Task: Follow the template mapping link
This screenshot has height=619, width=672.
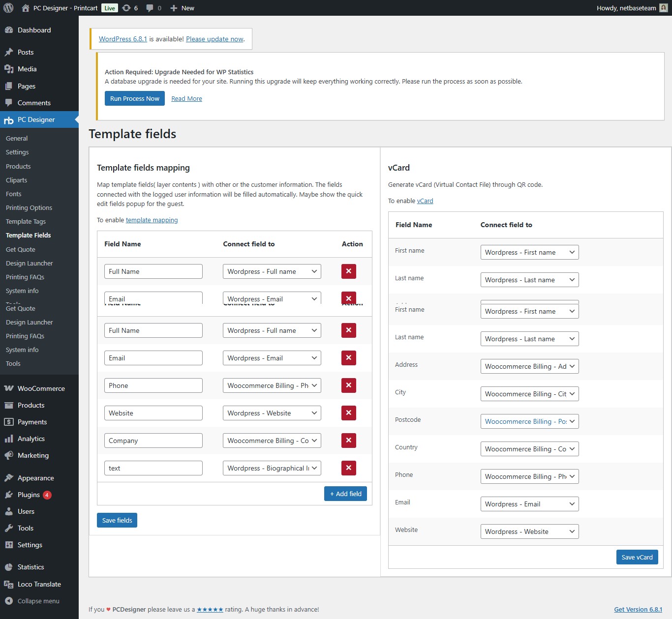Action: click(152, 220)
